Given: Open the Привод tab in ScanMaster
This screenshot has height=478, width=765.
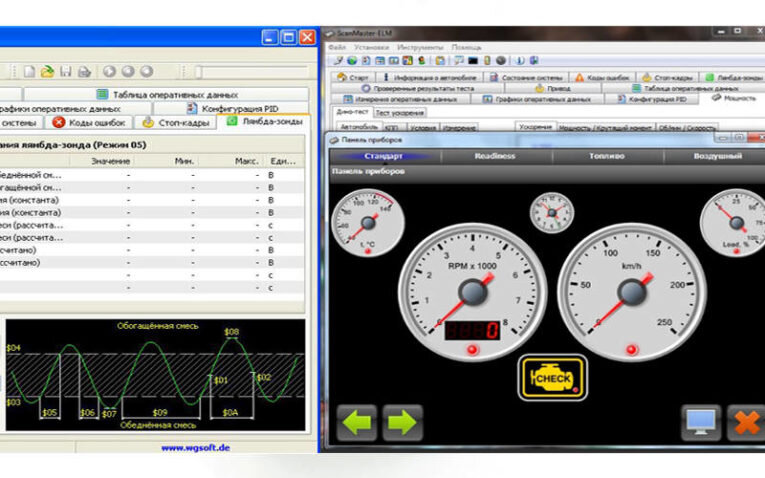Looking at the screenshot, I should point(553,88).
